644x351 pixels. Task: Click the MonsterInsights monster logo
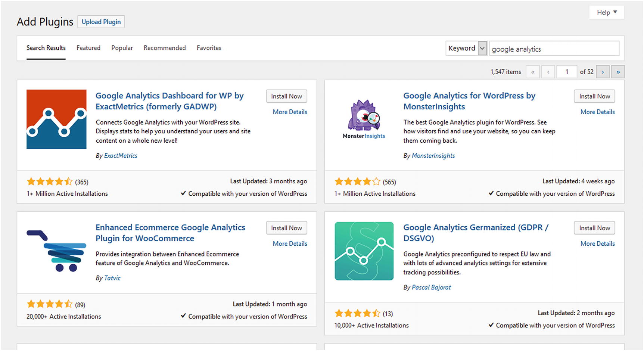[x=364, y=115]
